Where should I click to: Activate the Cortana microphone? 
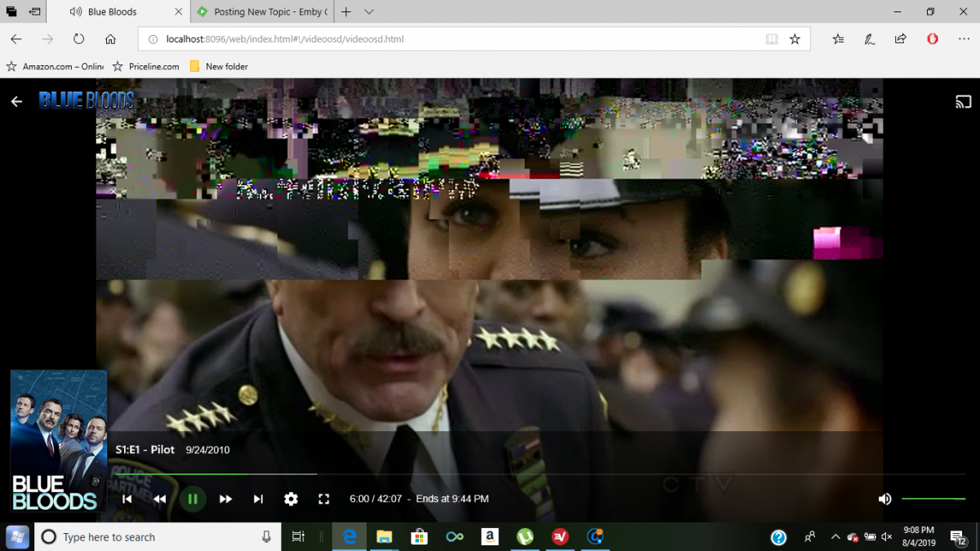(266, 536)
